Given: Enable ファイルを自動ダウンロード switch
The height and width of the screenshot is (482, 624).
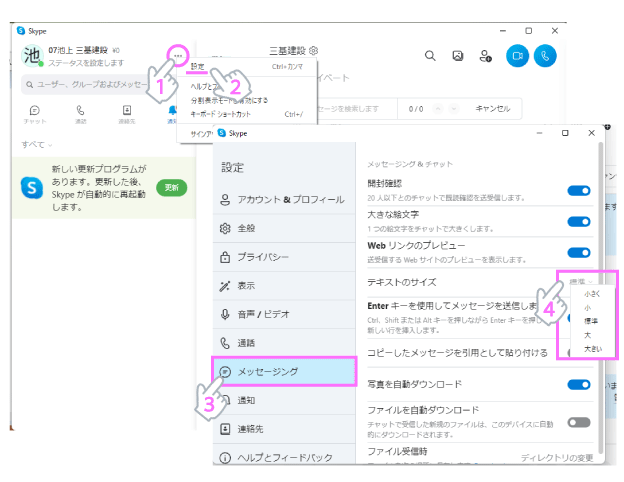Looking at the screenshot, I should 579,422.
